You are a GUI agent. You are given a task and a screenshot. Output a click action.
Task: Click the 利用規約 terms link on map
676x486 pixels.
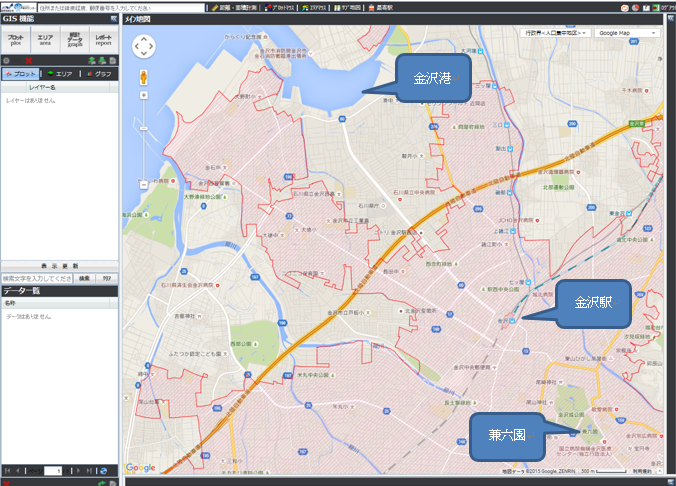pyautogui.click(x=642, y=471)
